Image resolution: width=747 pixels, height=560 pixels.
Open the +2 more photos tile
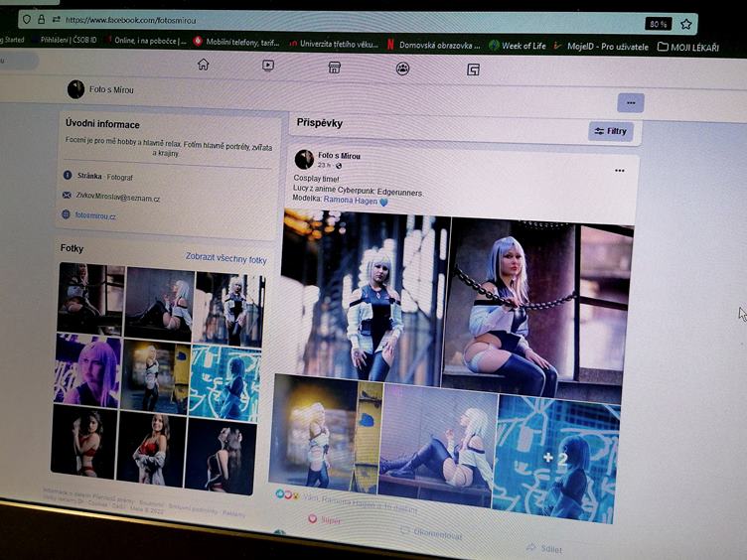pyautogui.click(x=555, y=458)
